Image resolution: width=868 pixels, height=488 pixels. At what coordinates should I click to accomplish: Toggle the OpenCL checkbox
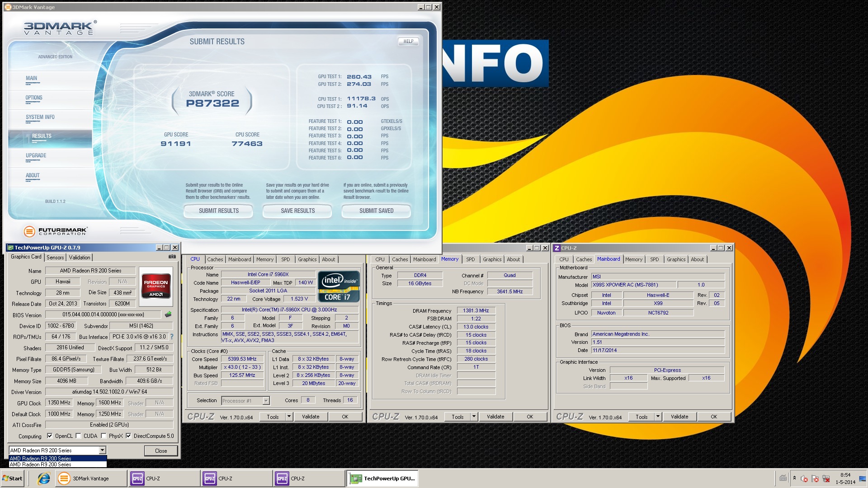[x=50, y=436]
